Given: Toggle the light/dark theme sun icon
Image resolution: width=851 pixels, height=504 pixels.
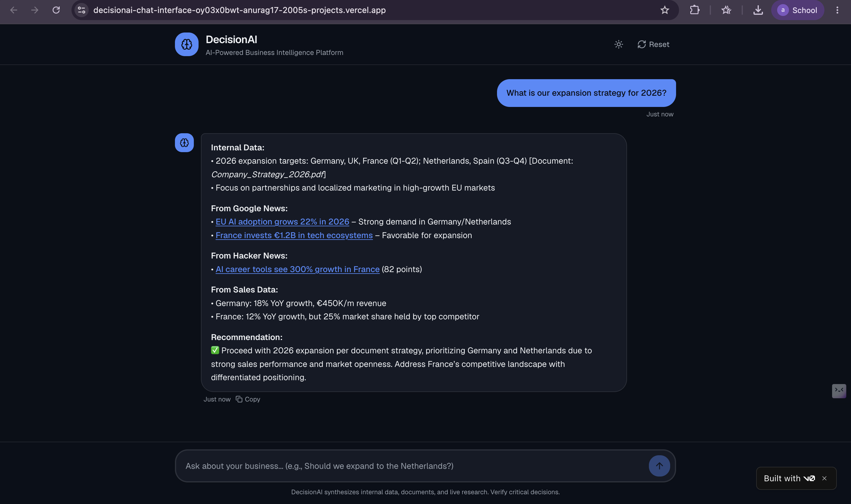Looking at the screenshot, I should 618,45.
